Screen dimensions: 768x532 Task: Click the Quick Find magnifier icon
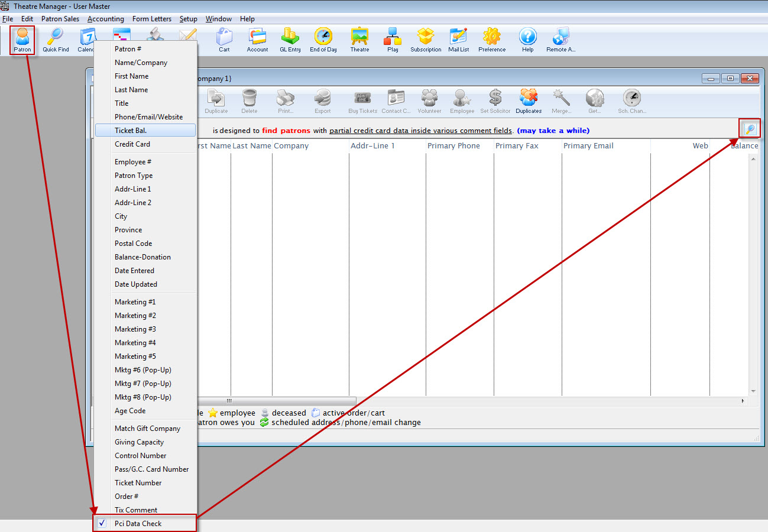click(x=56, y=40)
